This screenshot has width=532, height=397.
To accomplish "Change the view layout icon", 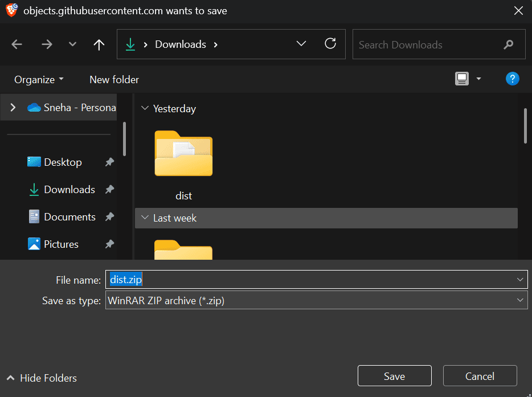I will [462, 79].
